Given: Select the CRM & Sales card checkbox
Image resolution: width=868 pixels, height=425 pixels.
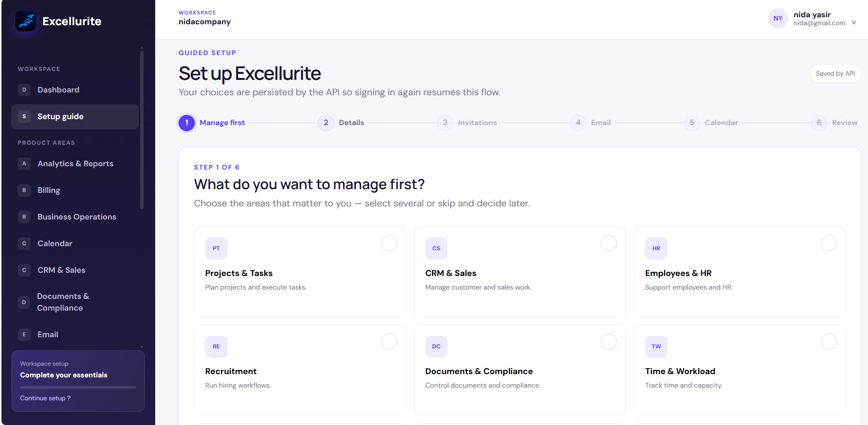Looking at the screenshot, I should click(x=609, y=243).
